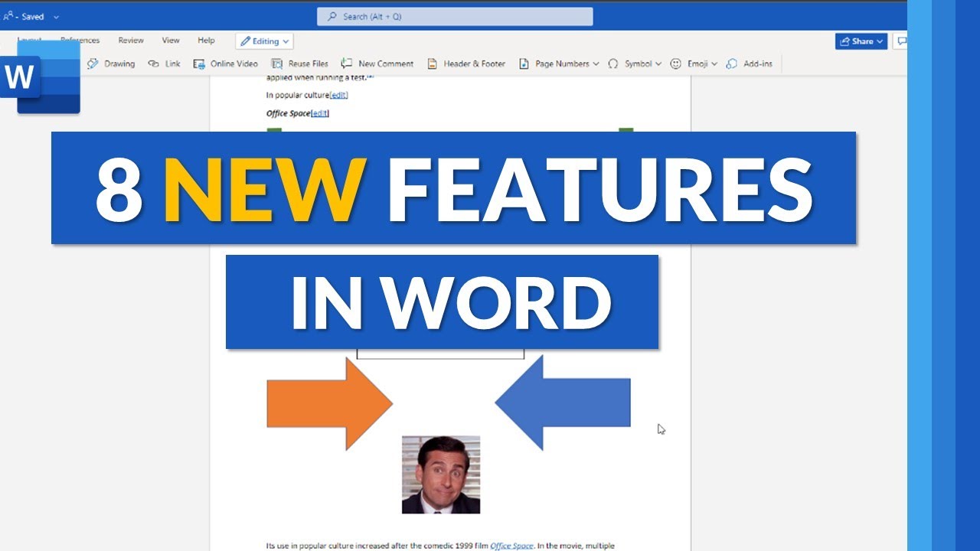
Task: Follow the edit link beside In popular culture
Action: 339,95
